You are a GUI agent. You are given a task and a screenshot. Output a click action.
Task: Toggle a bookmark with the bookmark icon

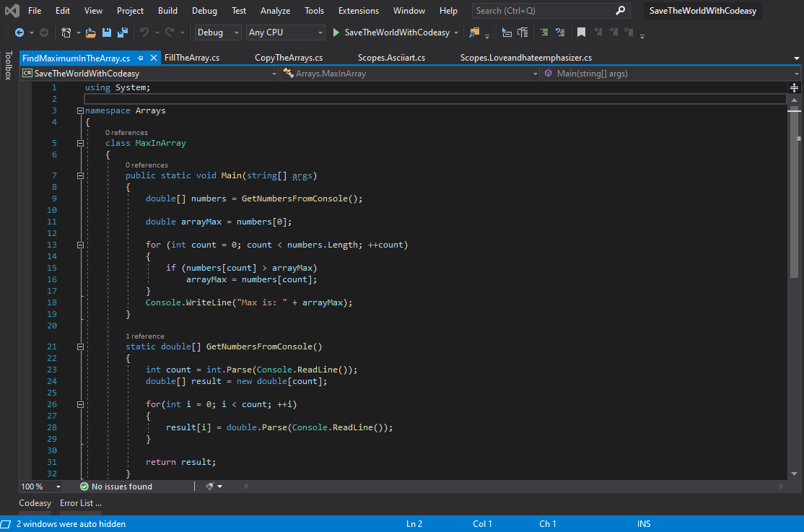click(x=581, y=32)
